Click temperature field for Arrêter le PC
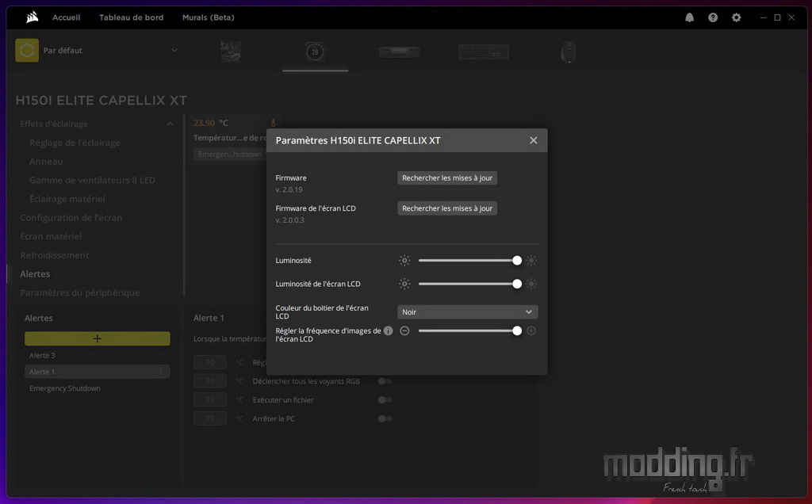This screenshot has height=504, width=812. (209, 418)
